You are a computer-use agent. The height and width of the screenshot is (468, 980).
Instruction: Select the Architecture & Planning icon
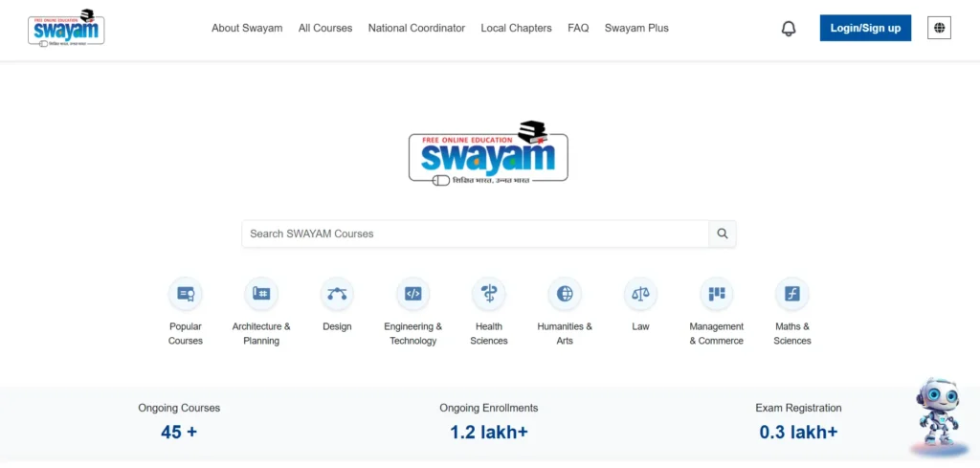coord(261,294)
